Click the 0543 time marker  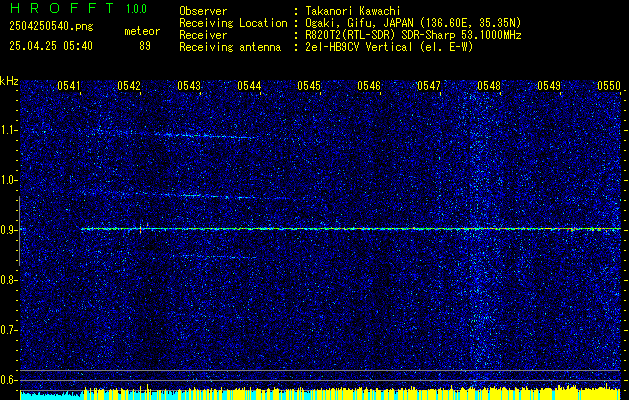189,86
